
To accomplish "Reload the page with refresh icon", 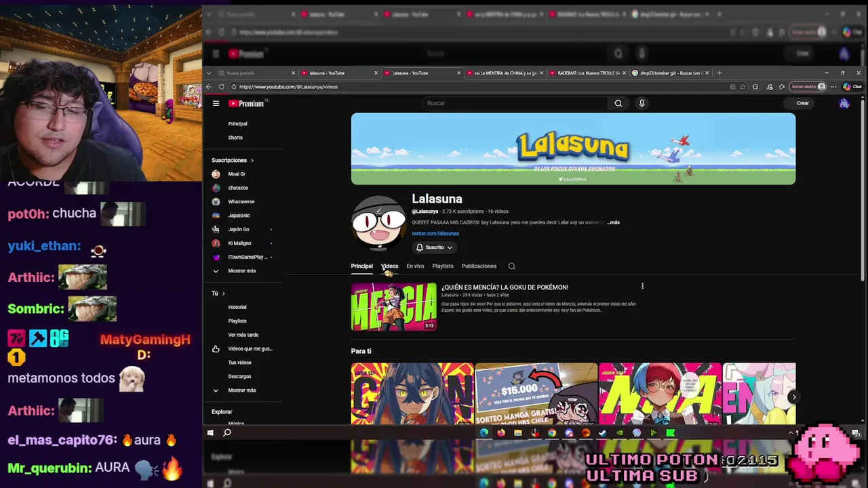I will pyautogui.click(x=221, y=87).
